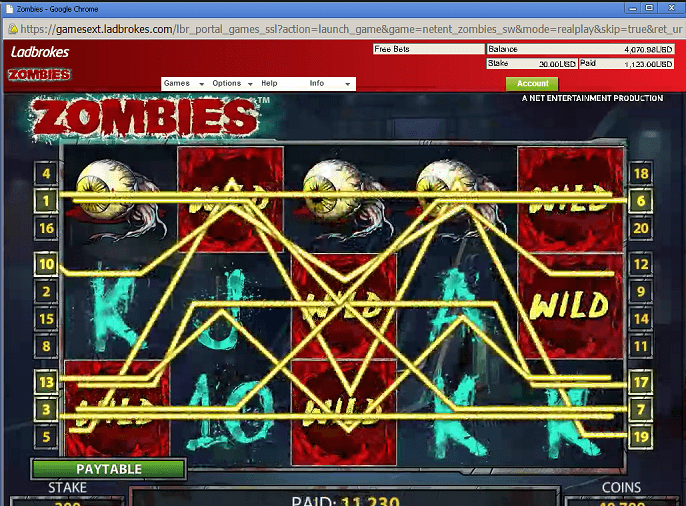
Task: Select payline indicator 11
Action: click(641, 346)
